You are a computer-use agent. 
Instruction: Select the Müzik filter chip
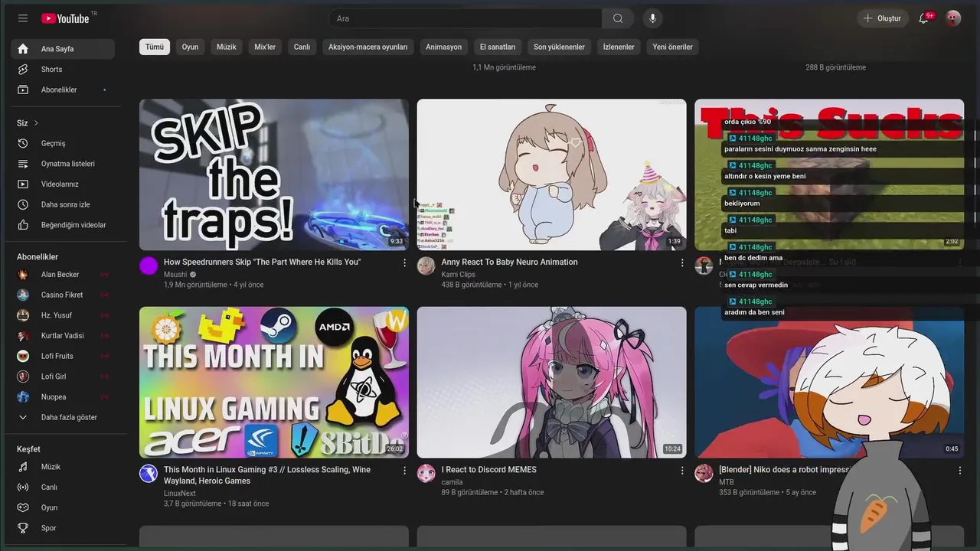(x=227, y=47)
